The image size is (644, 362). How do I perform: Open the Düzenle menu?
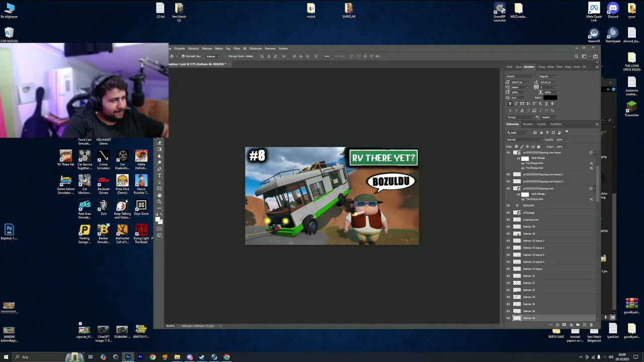click(180, 48)
